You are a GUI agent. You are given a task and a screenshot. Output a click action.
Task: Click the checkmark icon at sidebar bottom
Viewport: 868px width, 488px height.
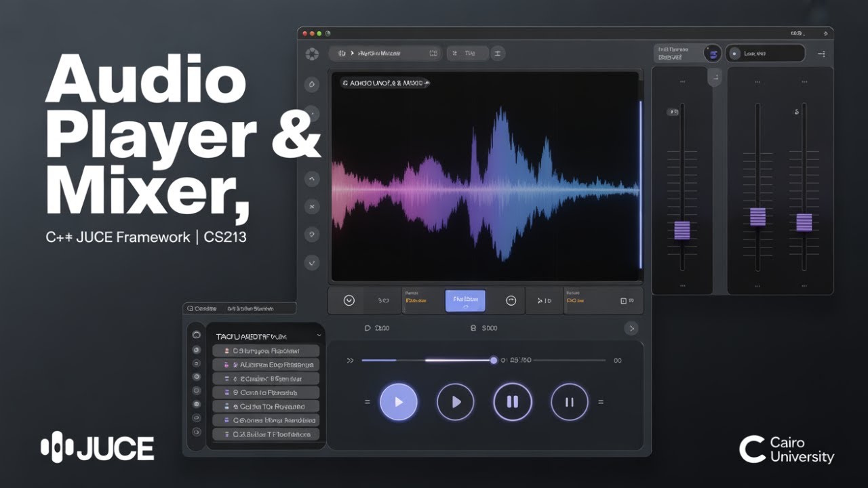pos(312,262)
